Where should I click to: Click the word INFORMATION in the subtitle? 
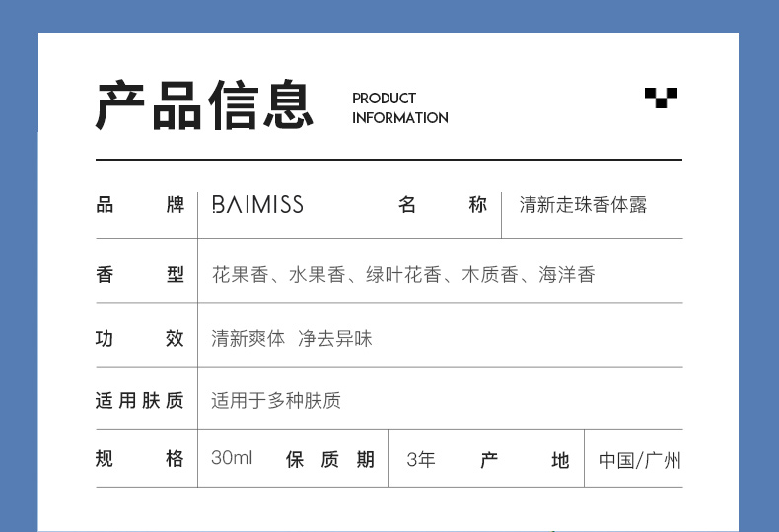click(399, 118)
